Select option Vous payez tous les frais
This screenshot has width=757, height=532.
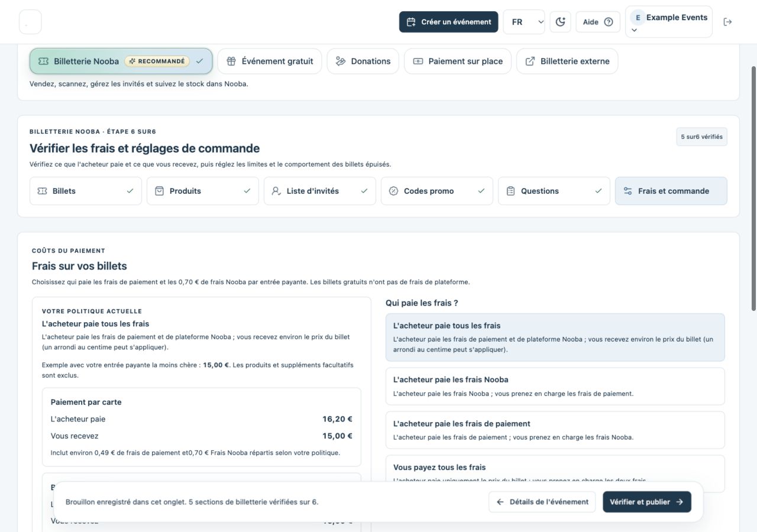pos(555,473)
